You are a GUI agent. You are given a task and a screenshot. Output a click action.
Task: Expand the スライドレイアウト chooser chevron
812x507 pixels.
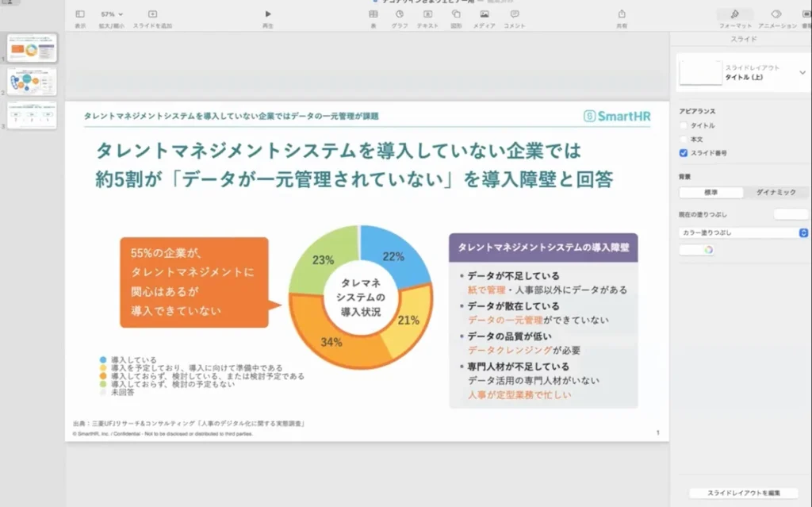(x=802, y=74)
